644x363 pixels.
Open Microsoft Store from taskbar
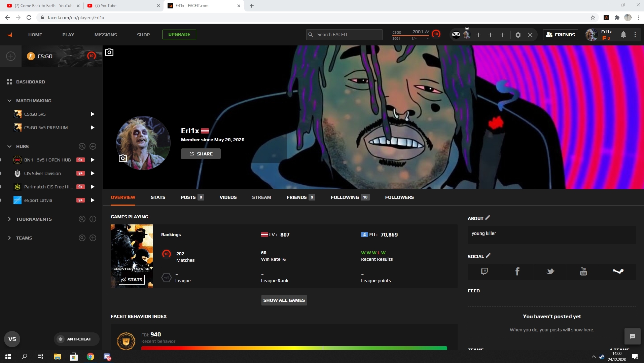tap(74, 357)
